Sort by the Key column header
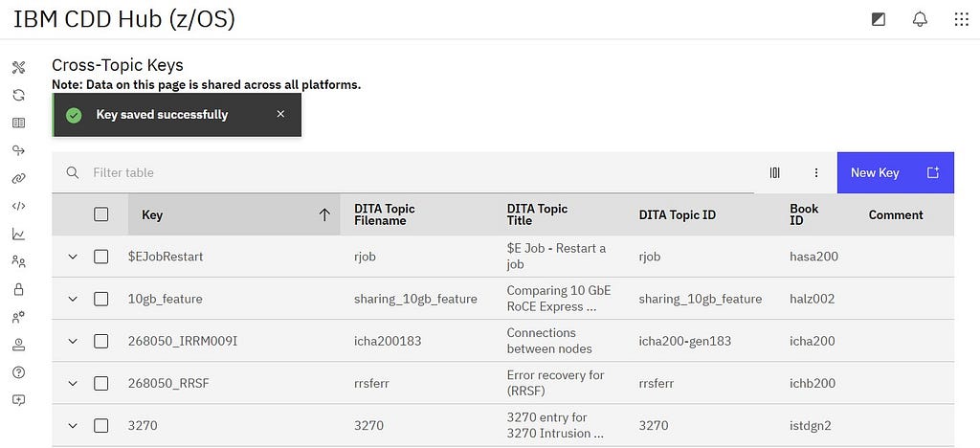The height and width of the screenshot is (448, 980). (234, 214)
